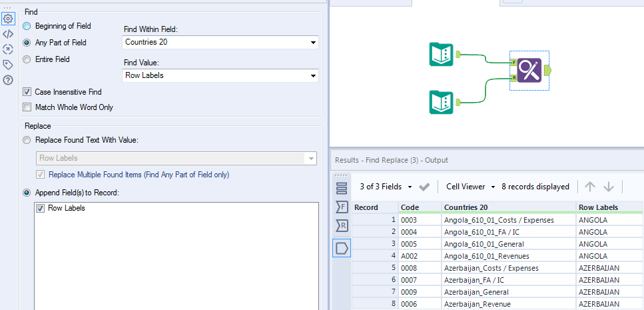Click the 8 records displayed text
644x310 pixels.
(x=535, y=187)
